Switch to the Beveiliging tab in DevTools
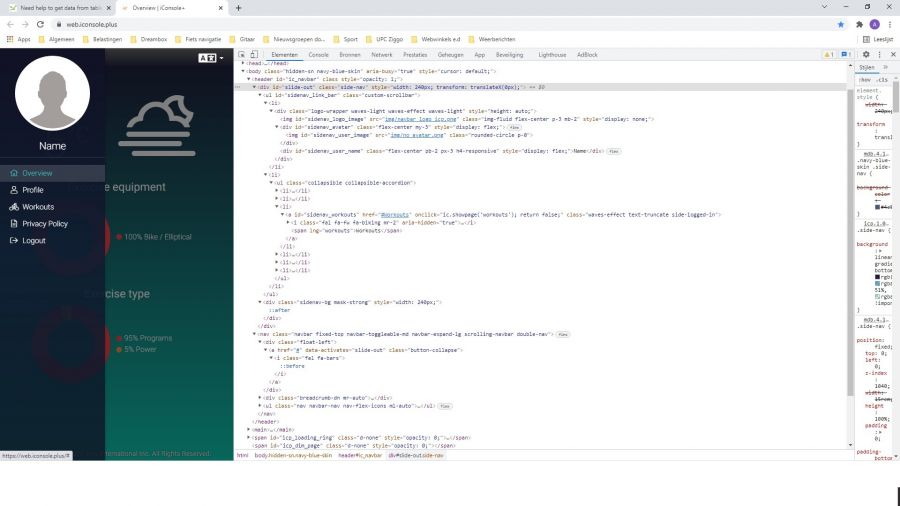 [x=509, y=55]
